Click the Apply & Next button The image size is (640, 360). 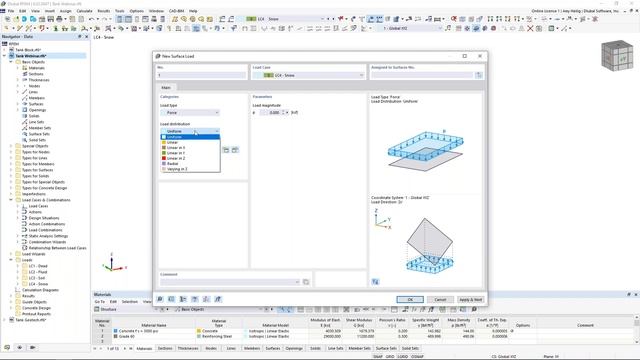click(x=471, y=300)
